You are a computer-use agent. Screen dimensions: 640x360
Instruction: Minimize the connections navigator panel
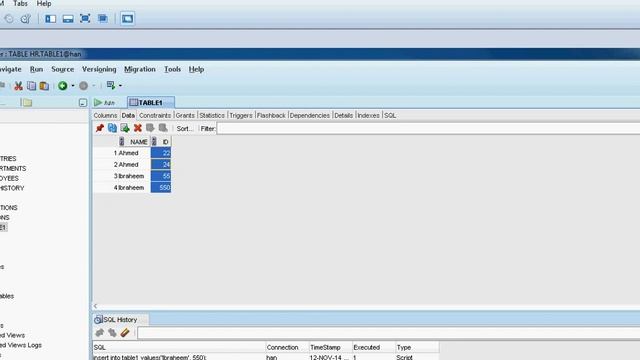pos(83,102)
